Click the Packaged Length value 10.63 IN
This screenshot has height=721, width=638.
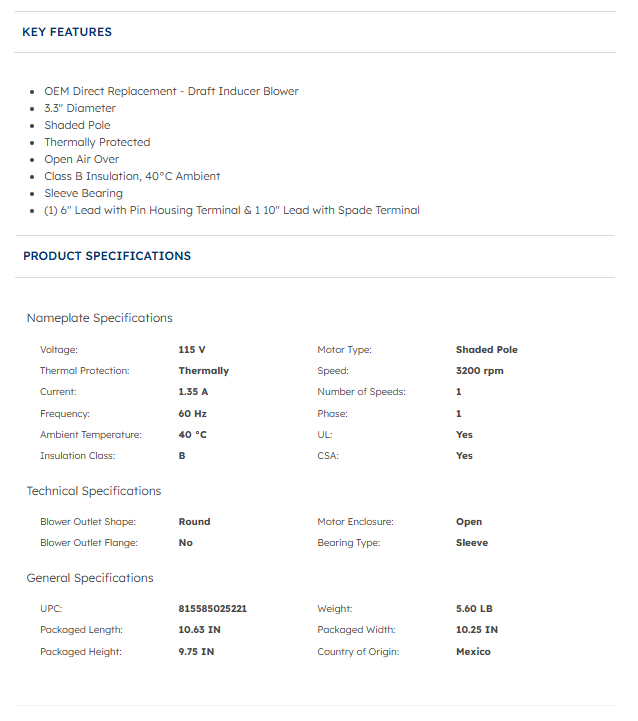tap(197, 630)
